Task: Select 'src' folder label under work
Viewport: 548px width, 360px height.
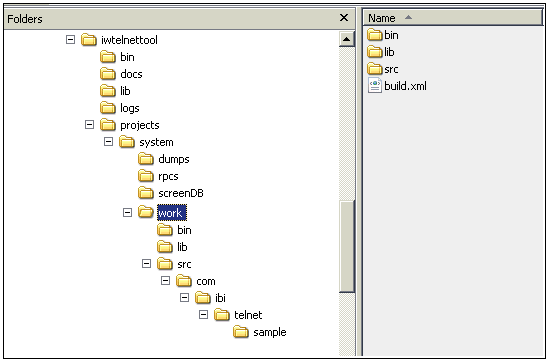Action: pyautogui.click(x=184, y=264)
